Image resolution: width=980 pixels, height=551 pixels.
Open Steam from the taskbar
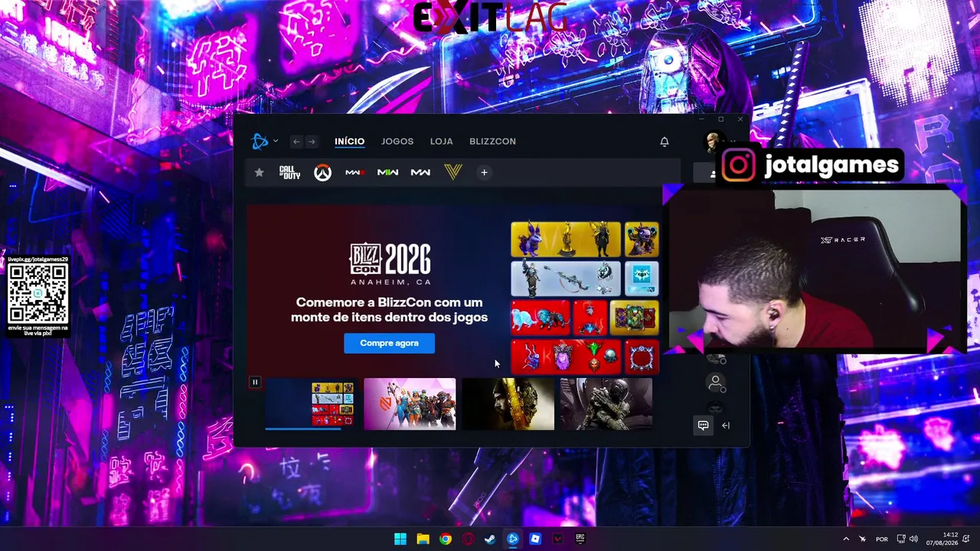(x=491, y=539)
